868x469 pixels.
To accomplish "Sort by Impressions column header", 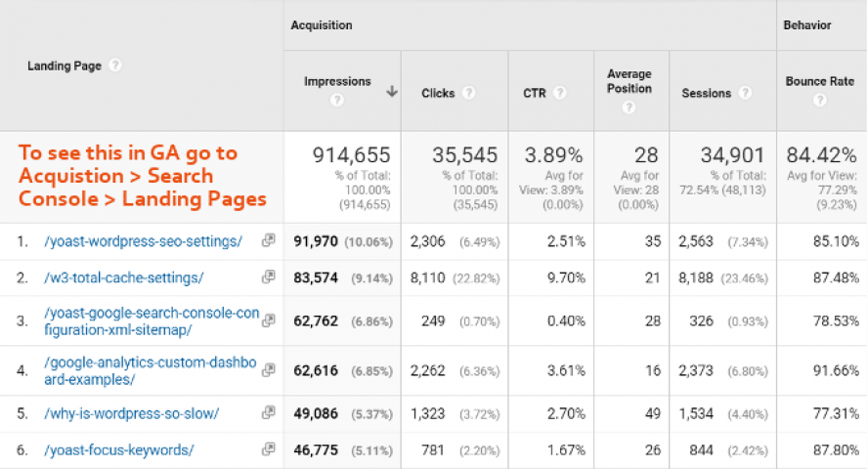I will tap(337, 81).
